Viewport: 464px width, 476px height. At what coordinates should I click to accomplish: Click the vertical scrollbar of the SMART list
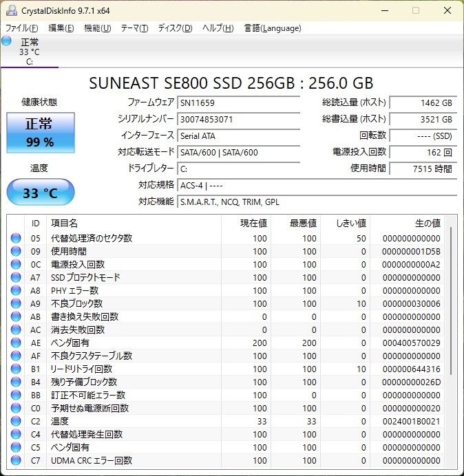tap(452, 303)
